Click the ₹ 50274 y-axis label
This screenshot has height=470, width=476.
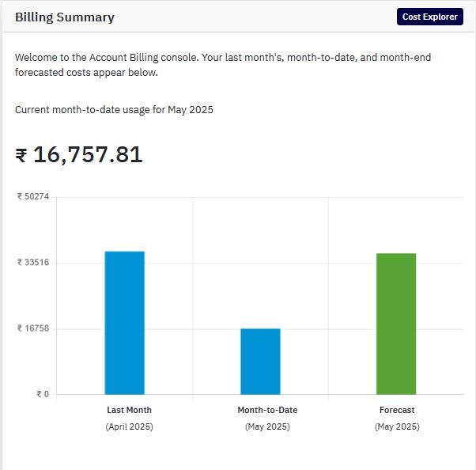33,196
